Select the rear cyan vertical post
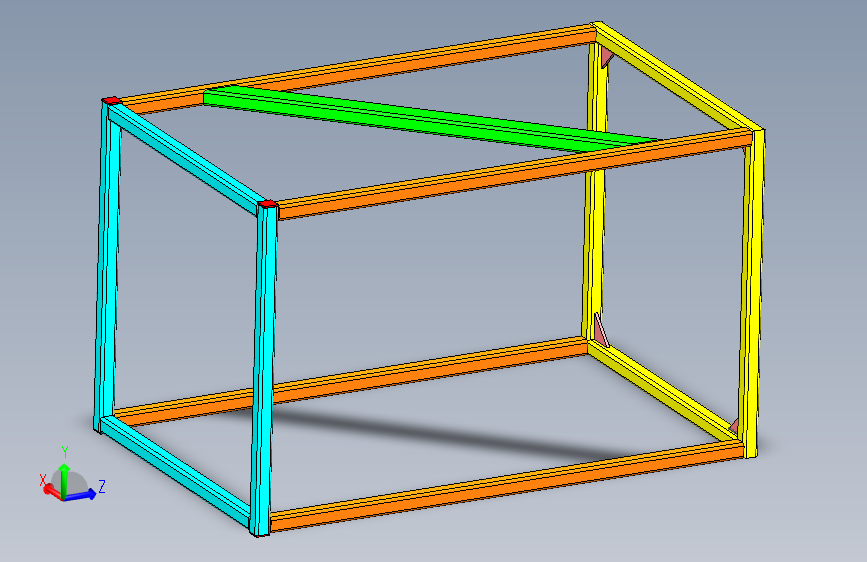 coord(107,266)
